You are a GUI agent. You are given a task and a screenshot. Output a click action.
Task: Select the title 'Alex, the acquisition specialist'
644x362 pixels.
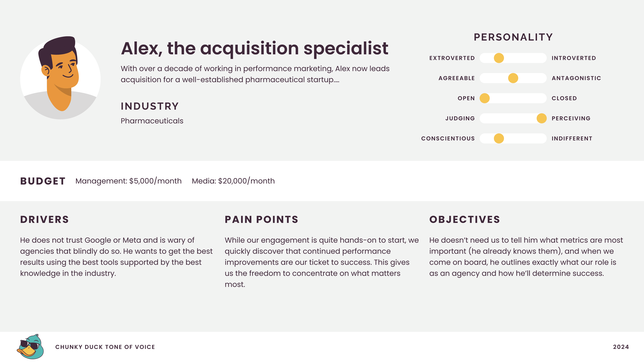pyautogui.click(x=255, y=49)
